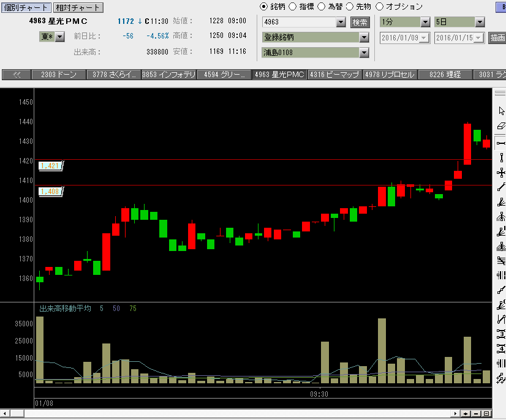506x420 pixels.
Task: Select the upper vertical time-zone lines tool
Action: pos(501,275)
